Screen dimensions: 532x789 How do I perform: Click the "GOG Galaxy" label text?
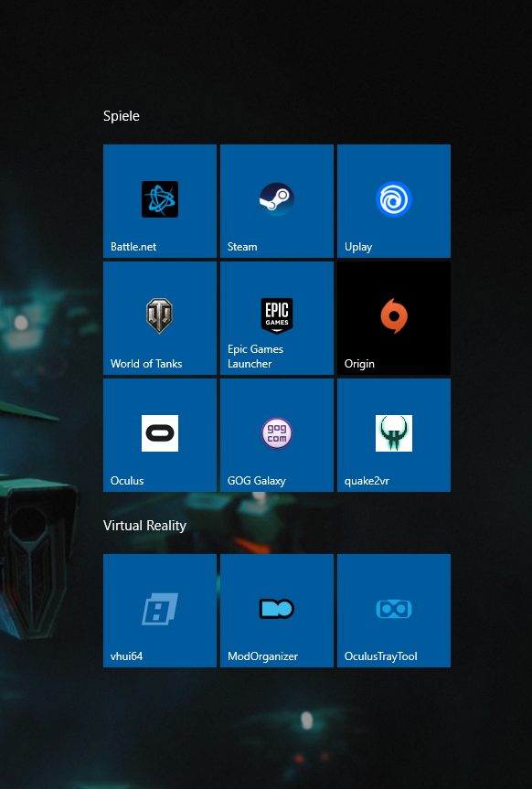pyautogui.click(x=257, y=481)
